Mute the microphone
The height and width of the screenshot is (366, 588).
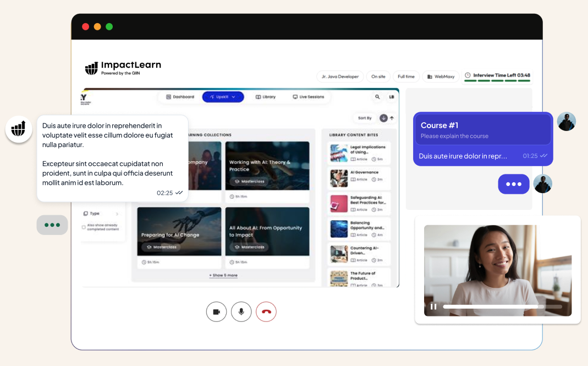point(241,312)
